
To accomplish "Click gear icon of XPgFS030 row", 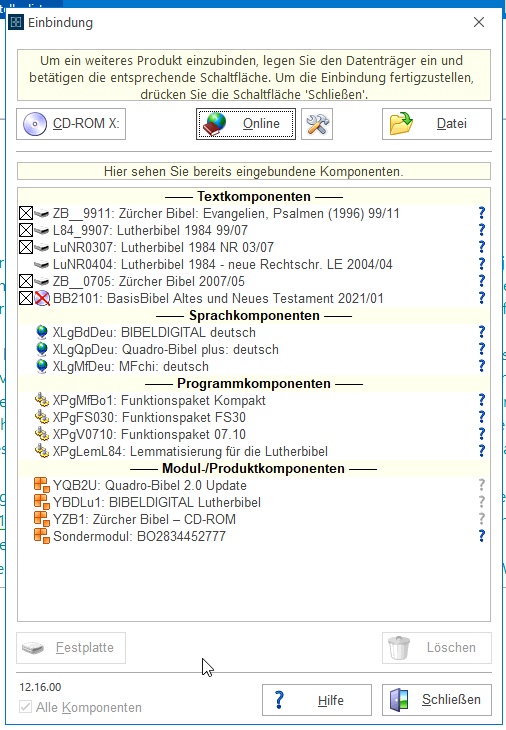I will 42,417.
